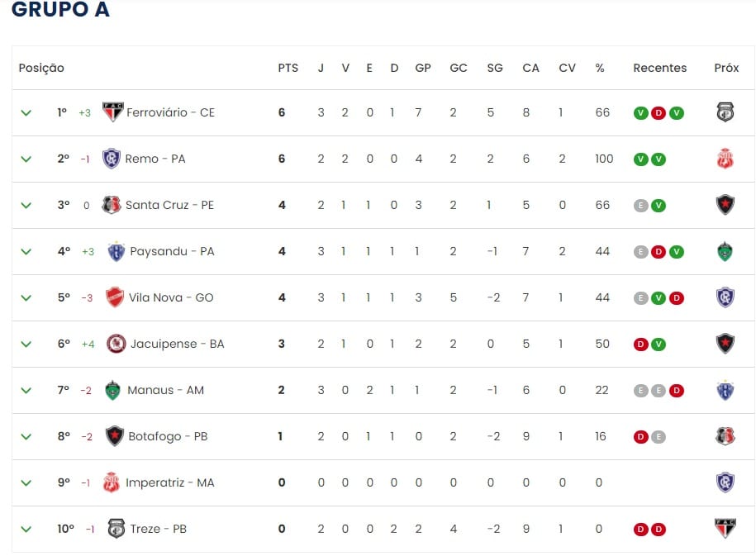Open the Botafogo - PB team name

166,436
